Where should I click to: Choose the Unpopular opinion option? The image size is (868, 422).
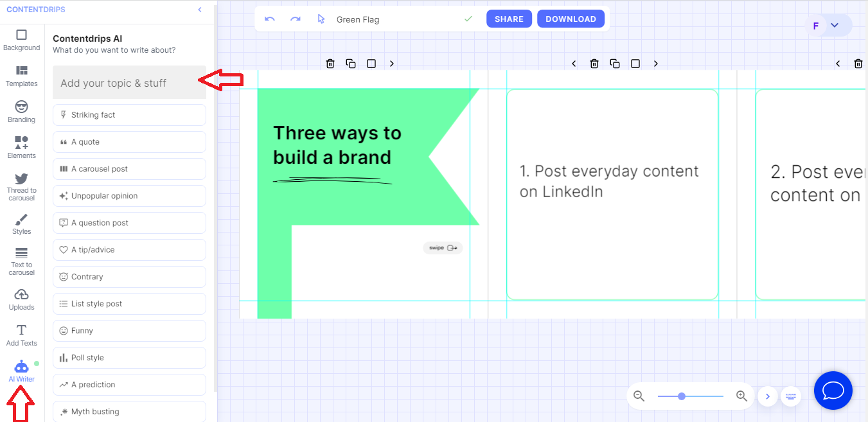(x=129, y=196)
